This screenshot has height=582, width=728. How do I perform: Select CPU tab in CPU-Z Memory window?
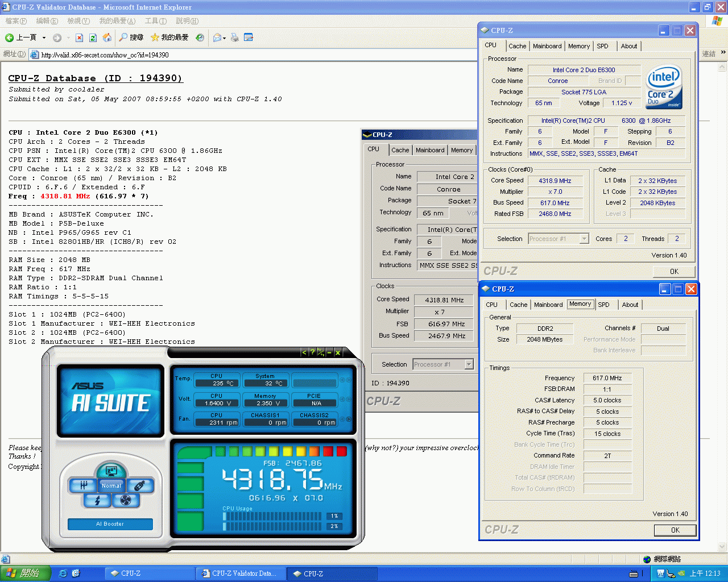click(492, 305)
